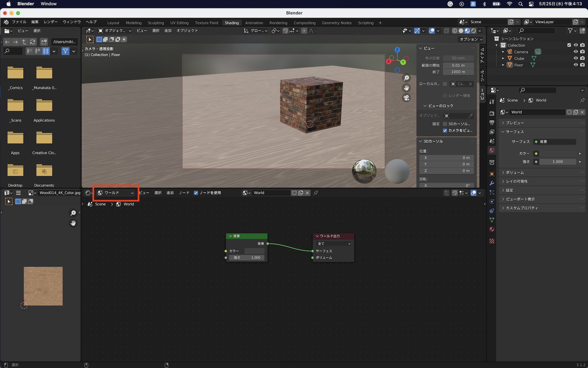Screen dimensions: 588x368
Task: Click the zoom magnifier icon in 3D viewport
Action: pyautogui.click(x=406, y=78)
